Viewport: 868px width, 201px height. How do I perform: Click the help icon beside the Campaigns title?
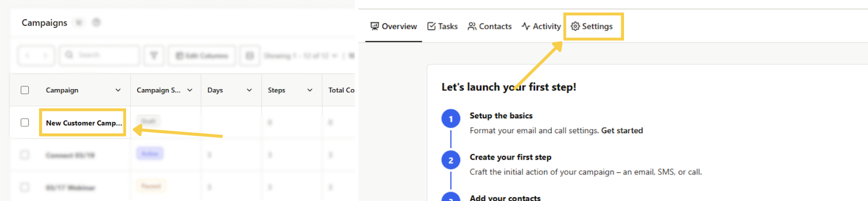(x=97, y=22)
